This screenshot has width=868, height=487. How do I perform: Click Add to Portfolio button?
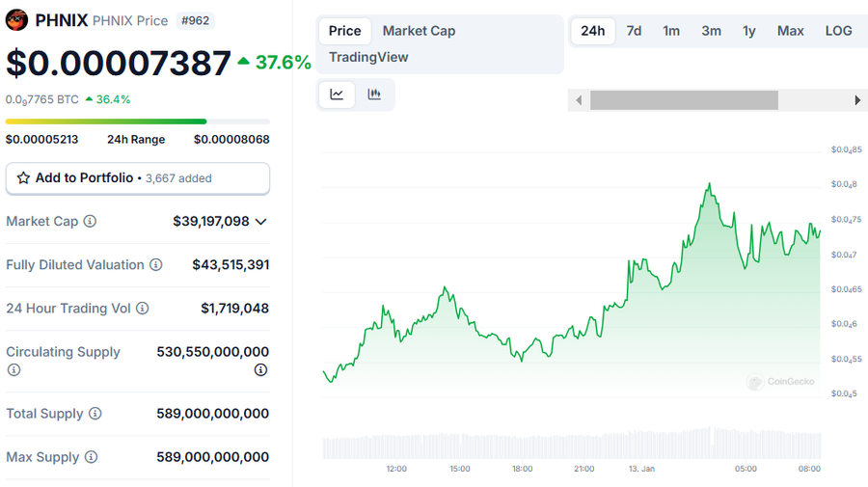(138, 178)
